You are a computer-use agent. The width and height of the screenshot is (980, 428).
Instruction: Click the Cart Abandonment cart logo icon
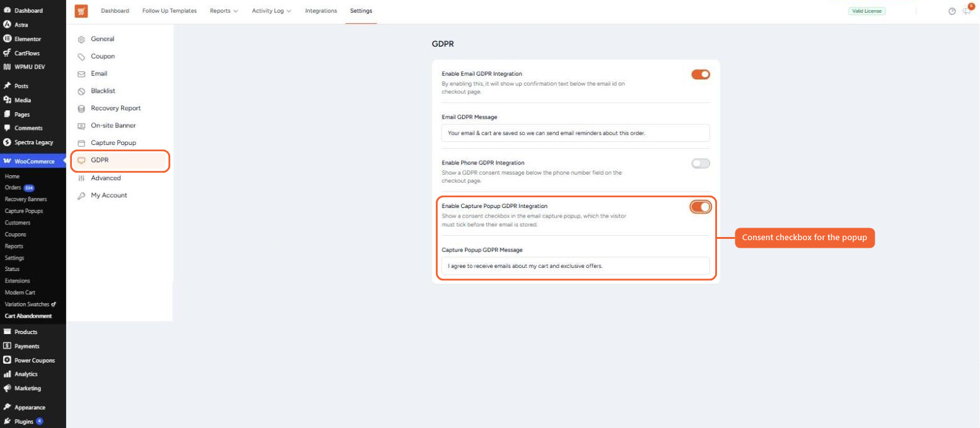81,11
